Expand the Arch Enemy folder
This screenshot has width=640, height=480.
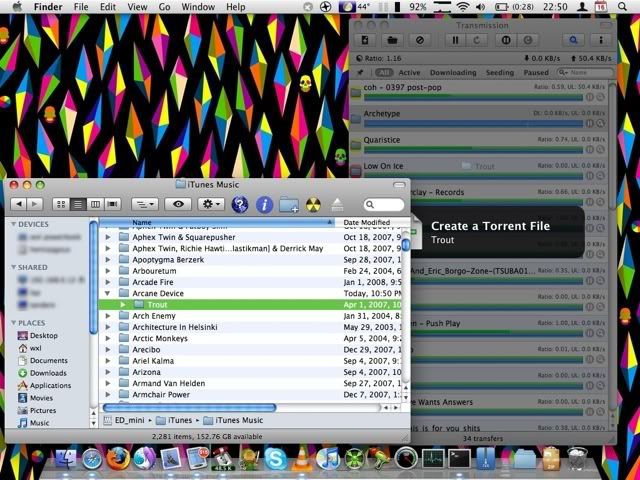(x=108, y=316)
